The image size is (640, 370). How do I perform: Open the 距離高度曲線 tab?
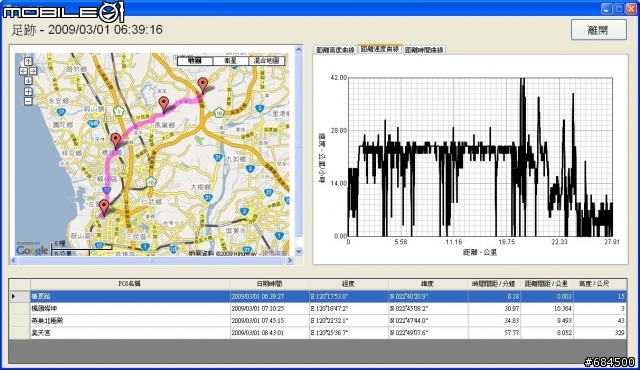coord(336,50)
